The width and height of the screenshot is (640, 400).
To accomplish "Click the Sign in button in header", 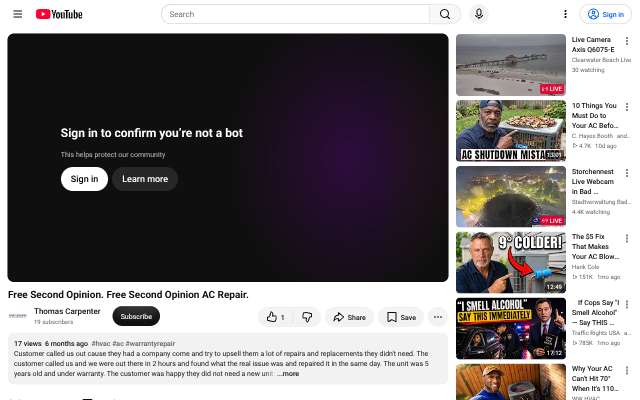I will click(606, 14).
